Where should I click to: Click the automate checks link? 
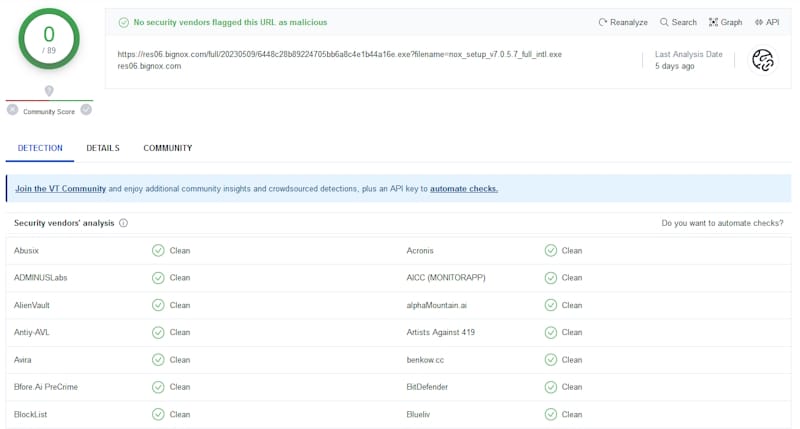pyautogui.click(x=463, y=188)
